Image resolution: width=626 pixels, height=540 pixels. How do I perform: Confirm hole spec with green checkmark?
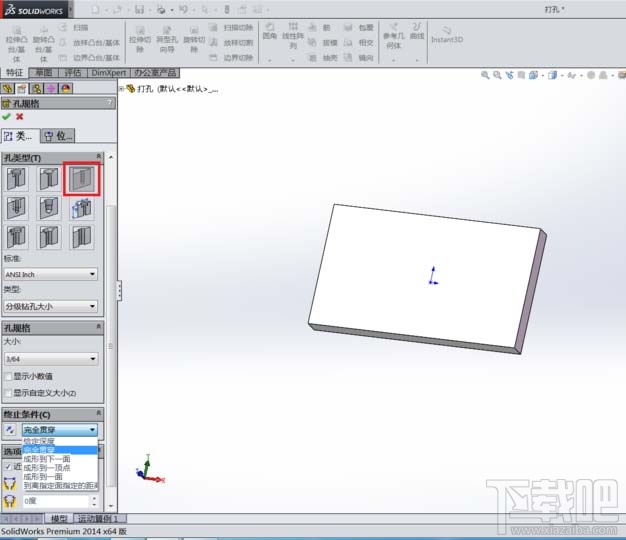coord(6,117)
